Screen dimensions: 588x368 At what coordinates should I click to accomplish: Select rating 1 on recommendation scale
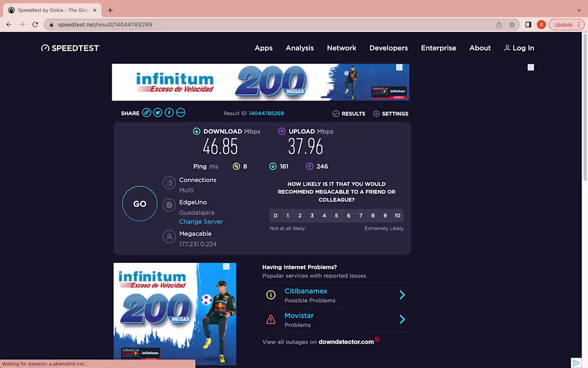[288, 216]
